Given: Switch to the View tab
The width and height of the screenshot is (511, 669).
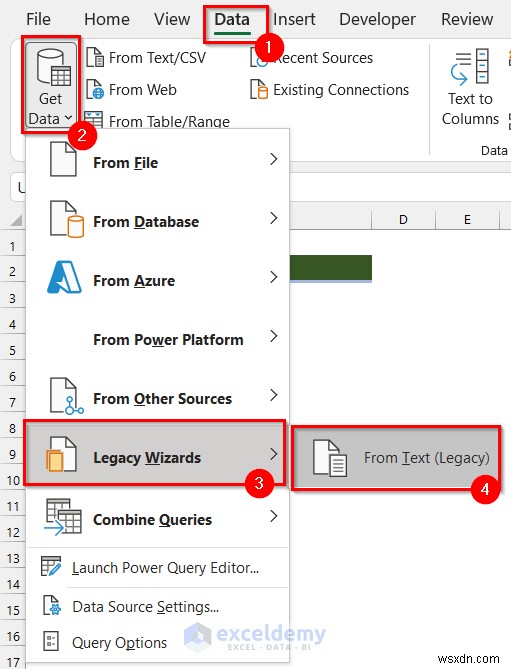Looking at the screenshot, I should pyautogui.click(x=172, y=19).
